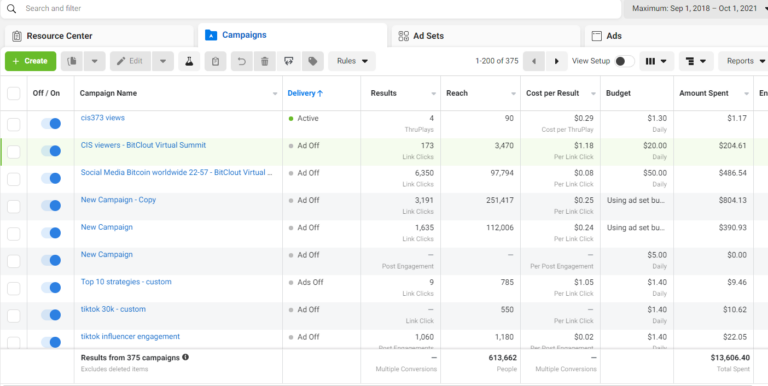Click the A/B test flask icon
768x386 pixels.
pyautogui.click(x=189, y=61)
